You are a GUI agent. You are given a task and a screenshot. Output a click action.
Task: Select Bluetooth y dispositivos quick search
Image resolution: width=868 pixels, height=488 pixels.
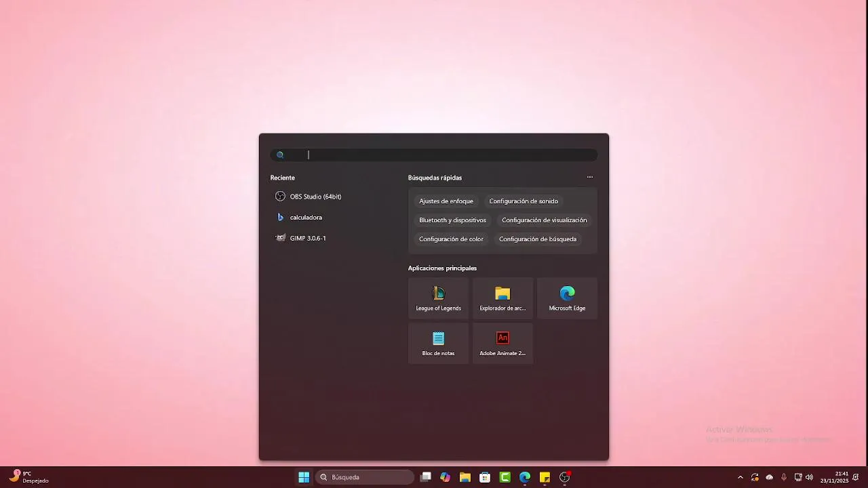click(452, 220)
